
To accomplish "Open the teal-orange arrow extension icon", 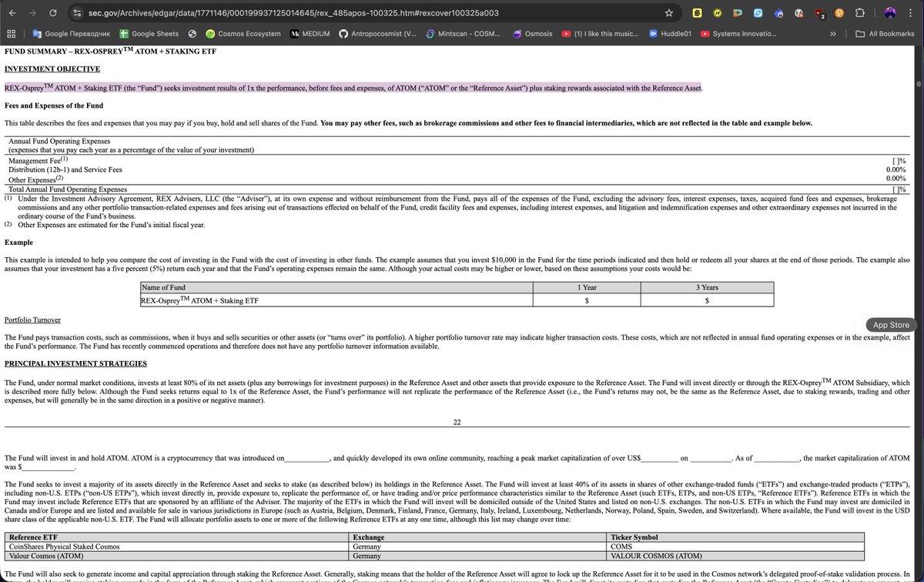I will pyautogui.click(x=738, y=13).
